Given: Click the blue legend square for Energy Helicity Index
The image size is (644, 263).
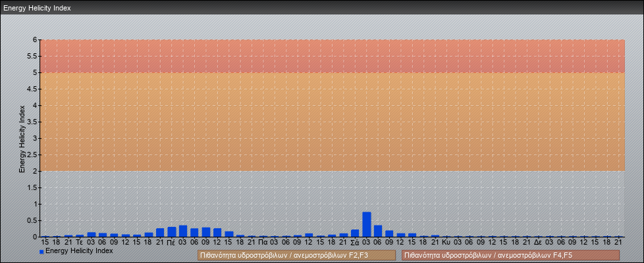Looking at the screenshot, I should coord(41,252).
